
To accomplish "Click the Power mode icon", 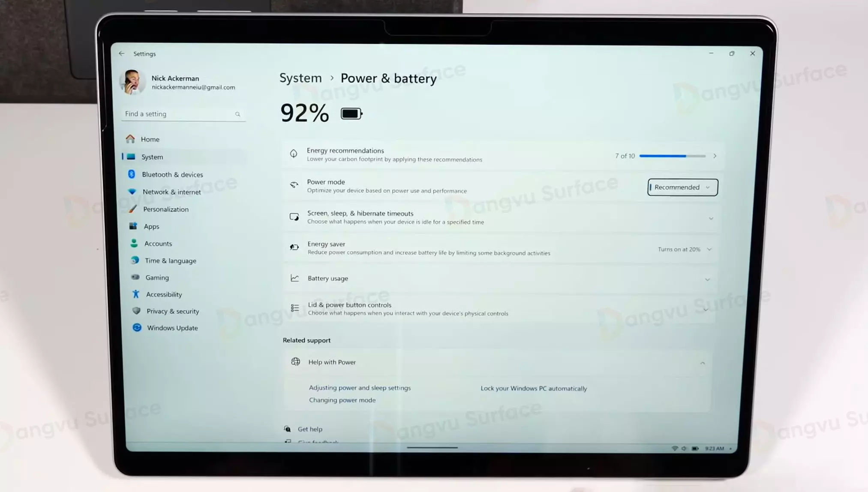I will (x=294, y=186).
